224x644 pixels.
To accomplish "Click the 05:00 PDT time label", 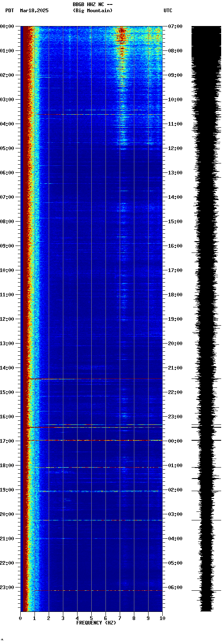I will coord(7,148).
